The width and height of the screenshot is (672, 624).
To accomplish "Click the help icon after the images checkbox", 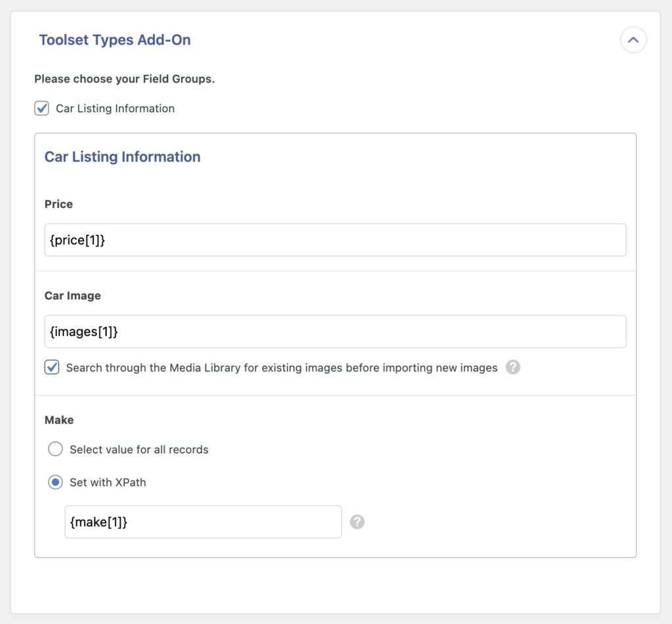I will [x=514, y=367].
